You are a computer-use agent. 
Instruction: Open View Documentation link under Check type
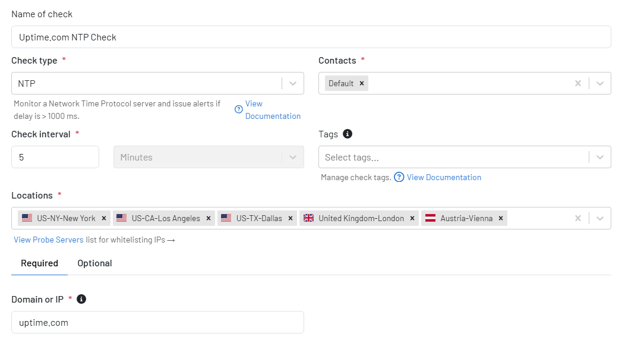click(273, 110)
